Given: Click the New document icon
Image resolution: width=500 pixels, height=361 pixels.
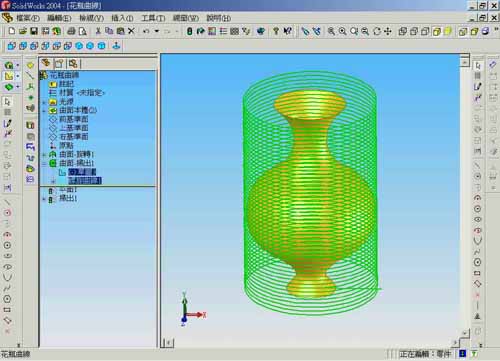Looking at the screenshot, I should (x=12, y=31).
